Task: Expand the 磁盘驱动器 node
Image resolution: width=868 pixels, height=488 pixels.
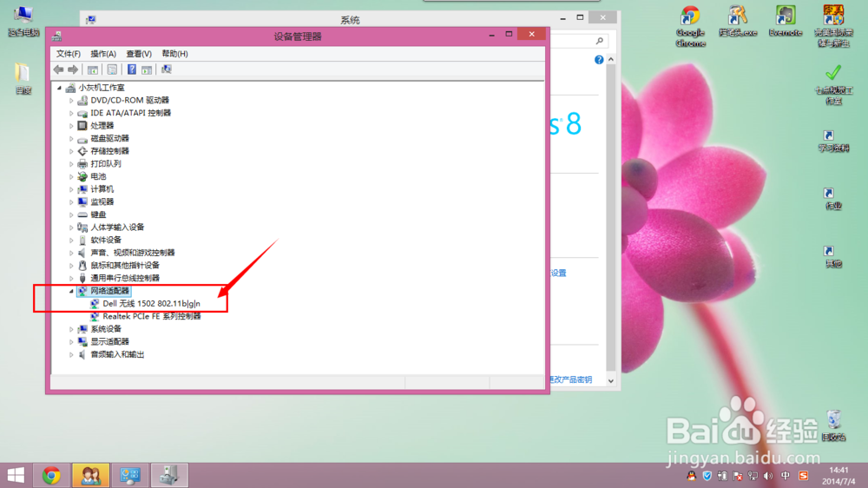Action: pos(71,138)
